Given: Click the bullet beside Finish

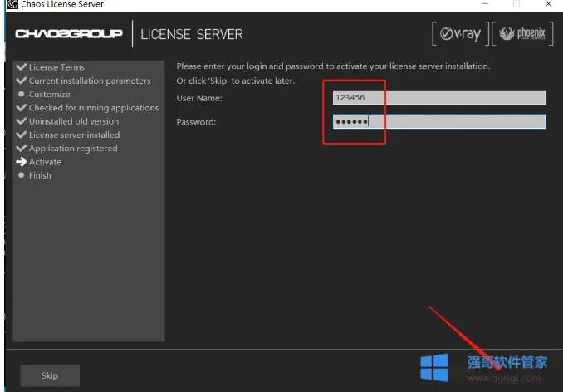Looking at the screenshot, I should click(22, 175).
